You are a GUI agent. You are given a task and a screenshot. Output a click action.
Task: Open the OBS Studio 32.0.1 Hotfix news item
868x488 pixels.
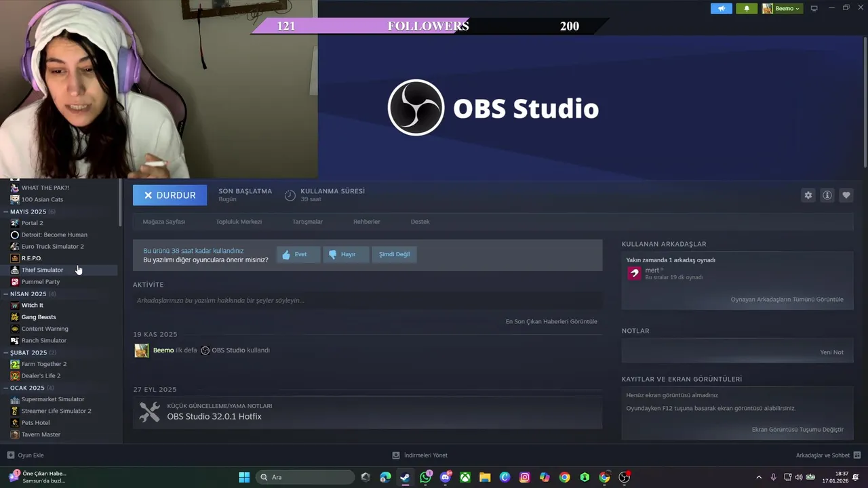pyautogui.click(x=214, y=416)
